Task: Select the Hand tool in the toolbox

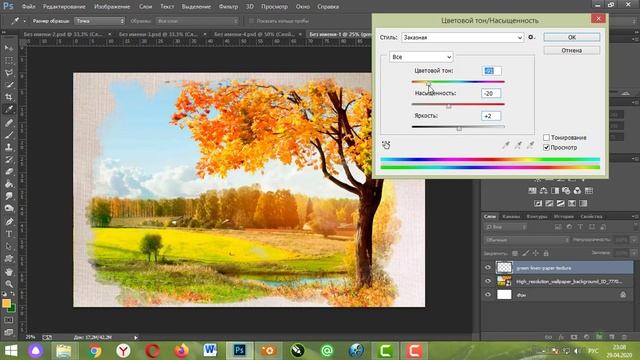Action: point(9,271)
